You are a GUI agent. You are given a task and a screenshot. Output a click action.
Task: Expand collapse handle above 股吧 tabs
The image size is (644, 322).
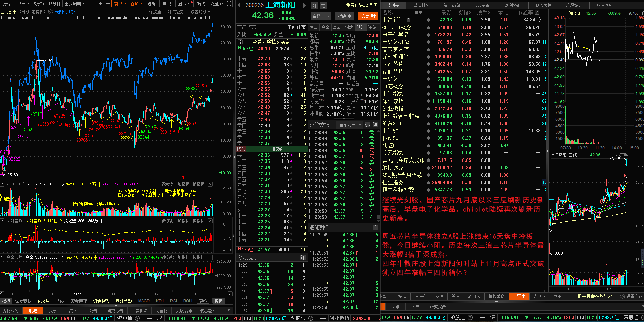point(117,306)
